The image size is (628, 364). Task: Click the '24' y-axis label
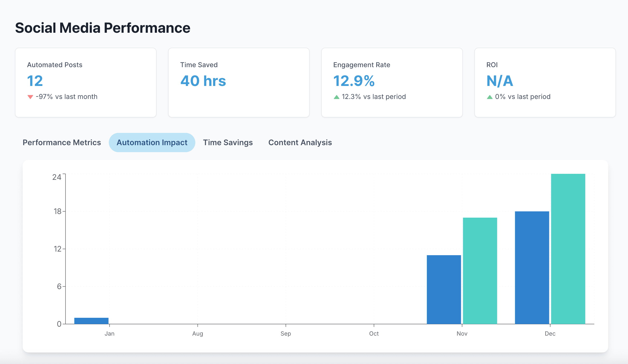click(57, 177)
